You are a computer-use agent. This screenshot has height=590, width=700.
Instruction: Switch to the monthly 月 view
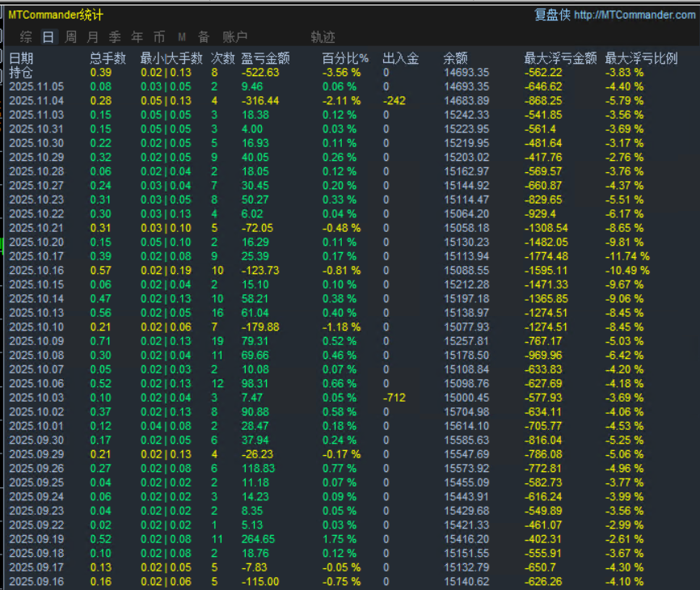[92, 36]
